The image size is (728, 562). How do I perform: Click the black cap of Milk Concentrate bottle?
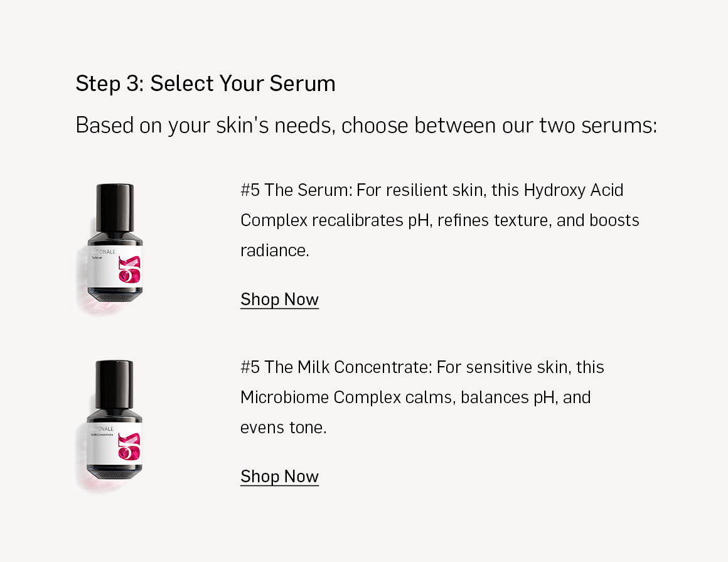pos(114,384)
